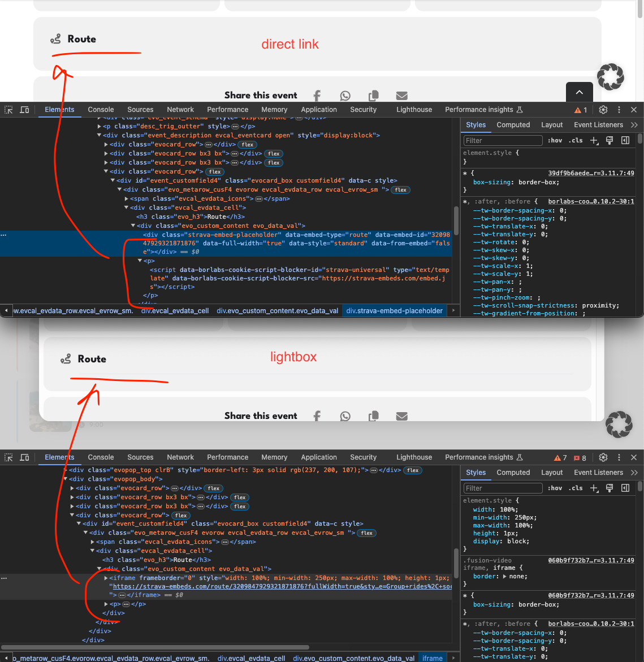Share this event via the Facebook icon
This screenshot has height=662, width=644.
pos(317,96)
